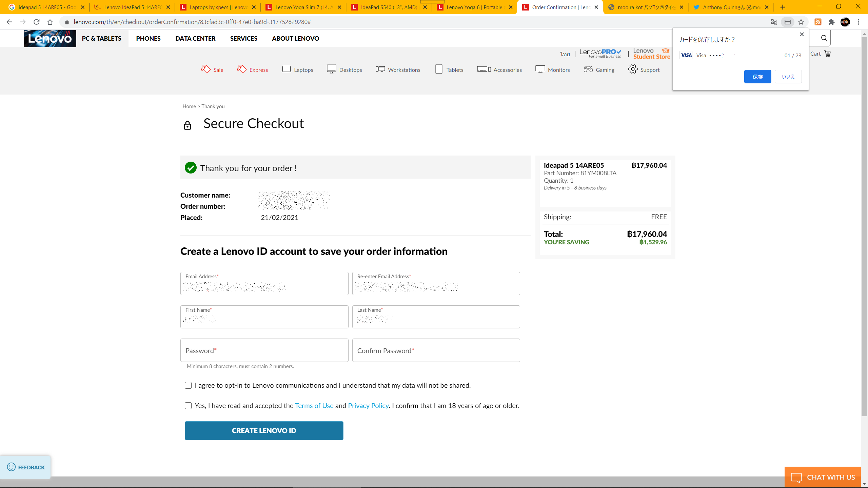This screenshot has height=488, width=868.
Task: Open a new browser tab
Action: pos(783,7)
